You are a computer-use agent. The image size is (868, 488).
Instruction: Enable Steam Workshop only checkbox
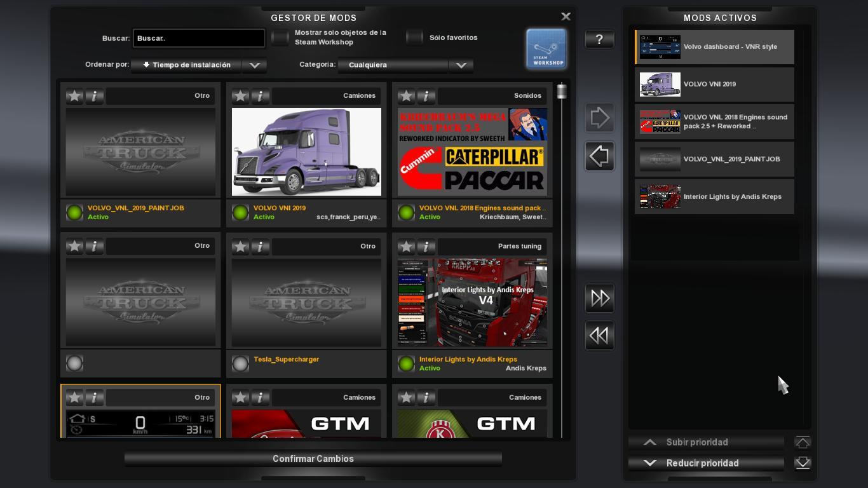click(x=280, y=37)
